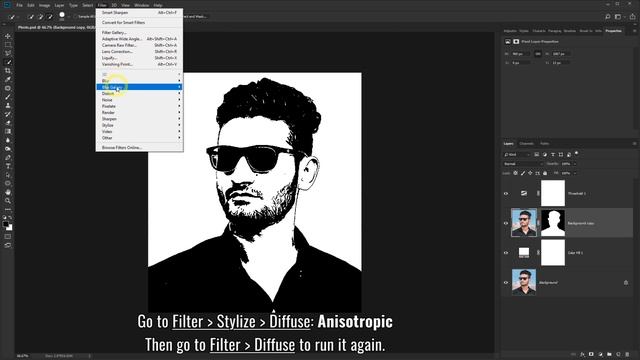Click Delete layer trash icon

click(x=627, y=354)
